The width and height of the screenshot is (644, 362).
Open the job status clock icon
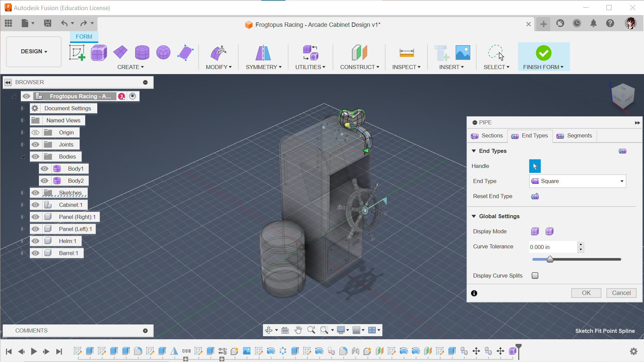pyautogui.click(x=577, y=23)
